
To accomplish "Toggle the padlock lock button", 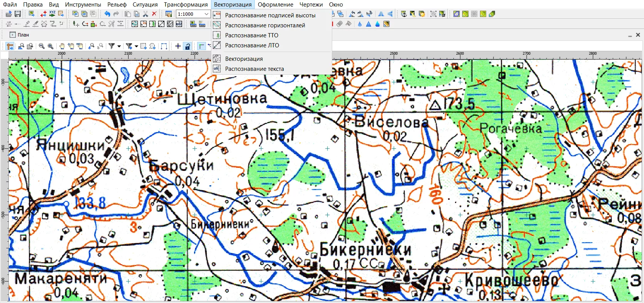I will pyautogui.click(x=187, y=46).
